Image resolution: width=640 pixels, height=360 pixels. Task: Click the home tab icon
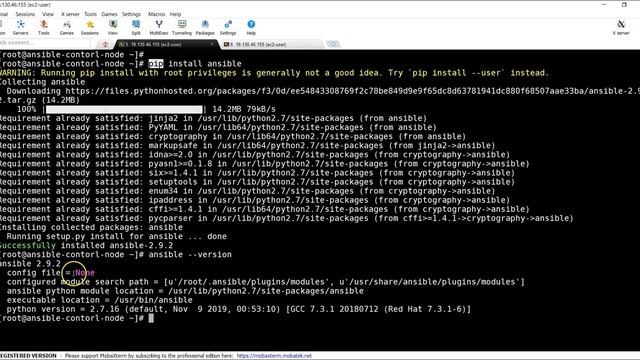[x=105, y=44]
